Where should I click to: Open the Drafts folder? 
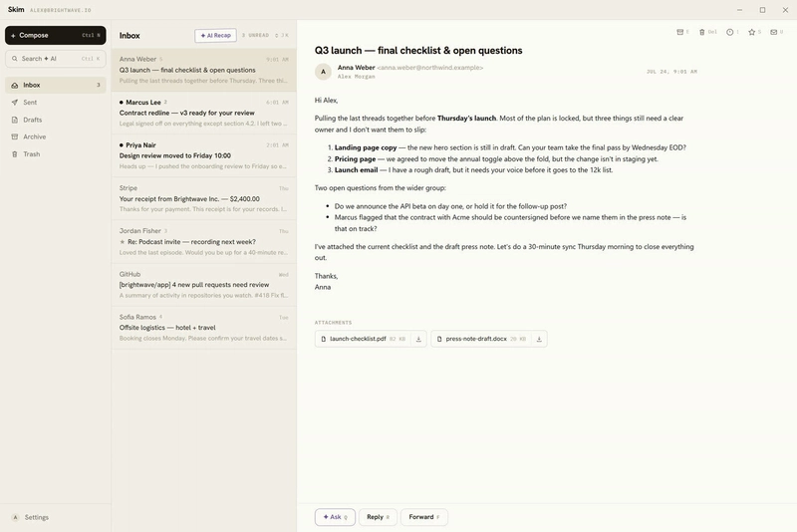(x=56, y=120)
